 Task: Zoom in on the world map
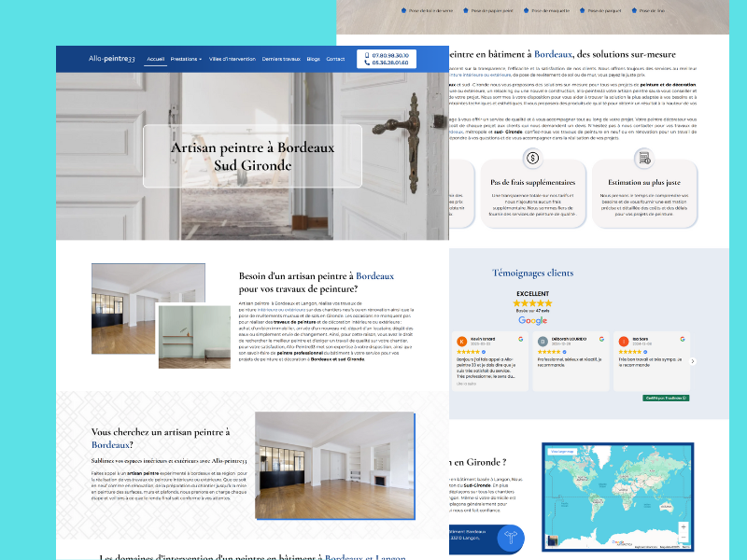[x=684, y=526]
